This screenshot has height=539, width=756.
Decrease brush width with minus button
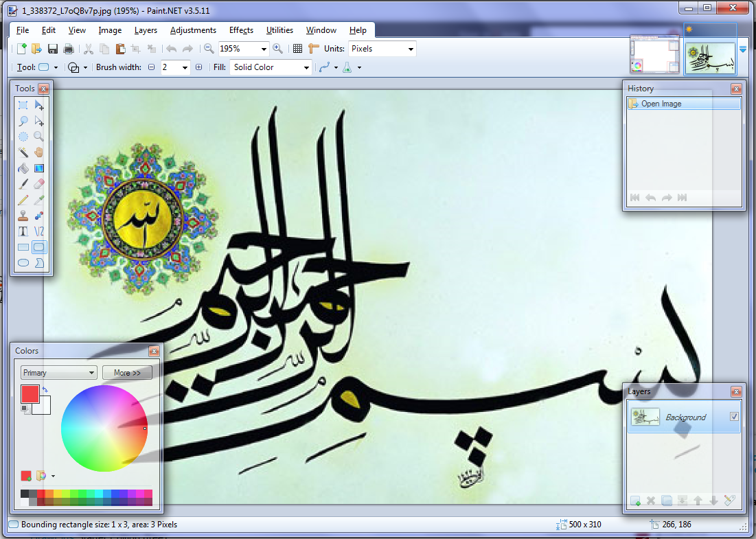[x=151, y=67]
